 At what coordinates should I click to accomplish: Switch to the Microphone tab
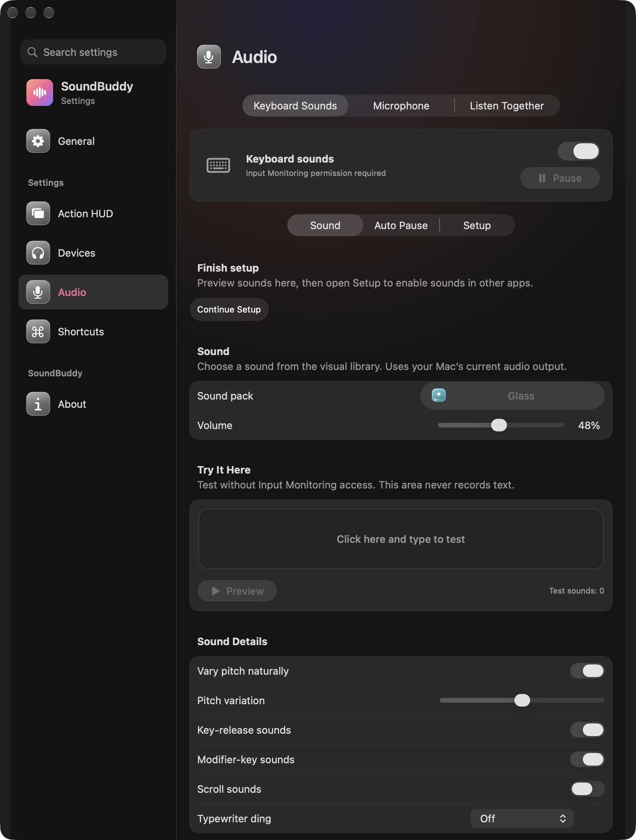point(401,105)
